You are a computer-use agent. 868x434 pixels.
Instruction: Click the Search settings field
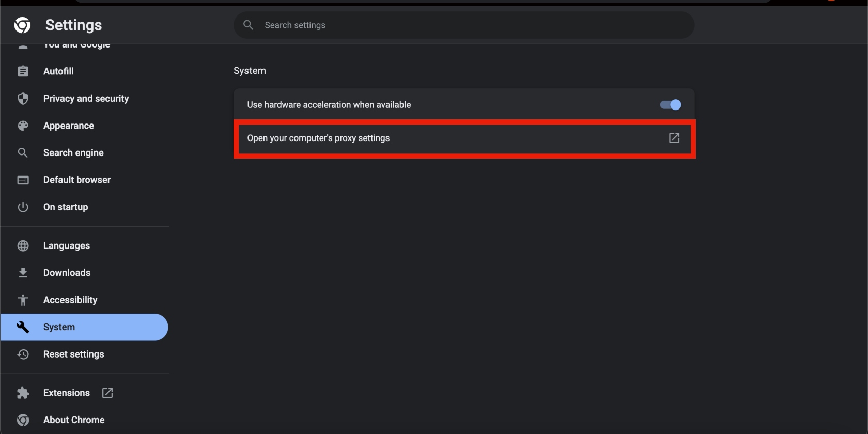click(464, 25)
